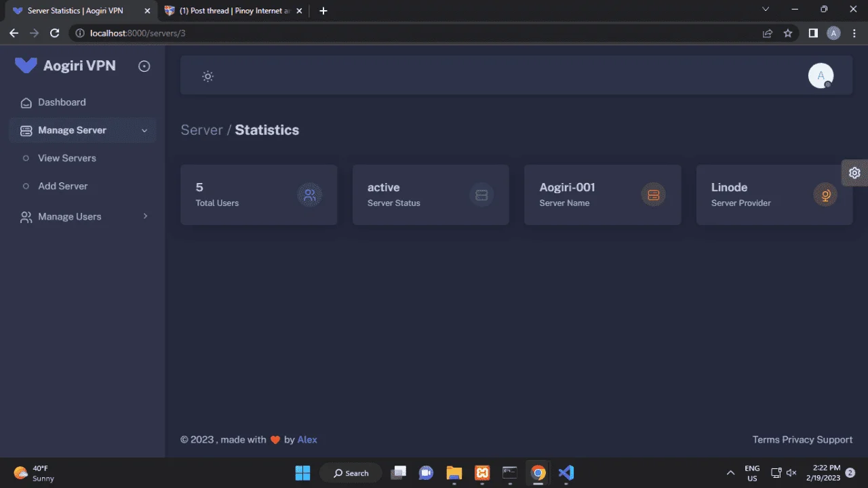Collapse the Manage Server menu
Viewport: 868px width, 488px height.
83,130
